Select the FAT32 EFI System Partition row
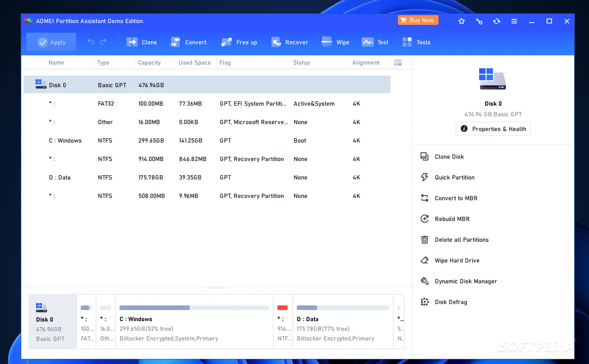The height and width of the screenshot is (364, 589). (x=207, y=104)
